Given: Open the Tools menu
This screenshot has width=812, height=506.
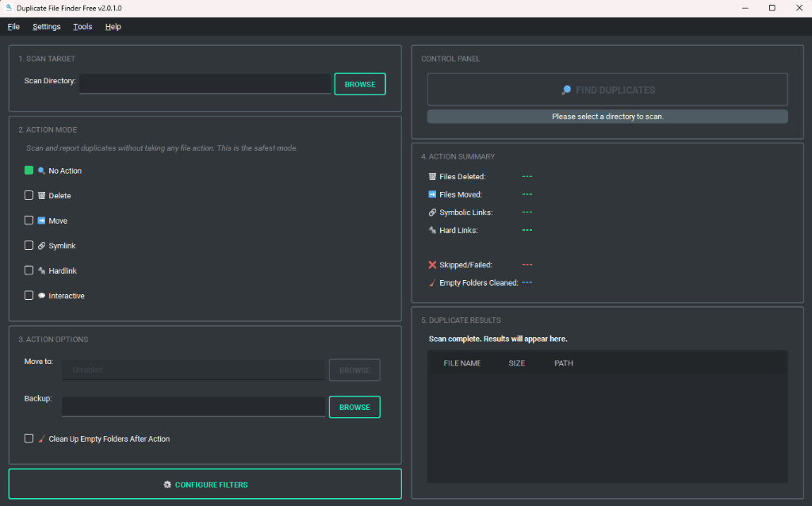Looking at the screenshot, I should click(82, 26).
